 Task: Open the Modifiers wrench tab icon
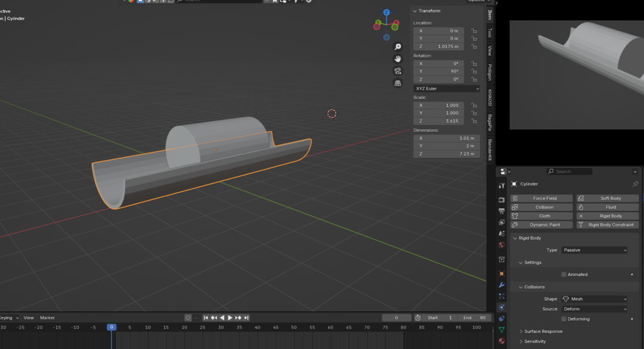[x=501, y=285]
